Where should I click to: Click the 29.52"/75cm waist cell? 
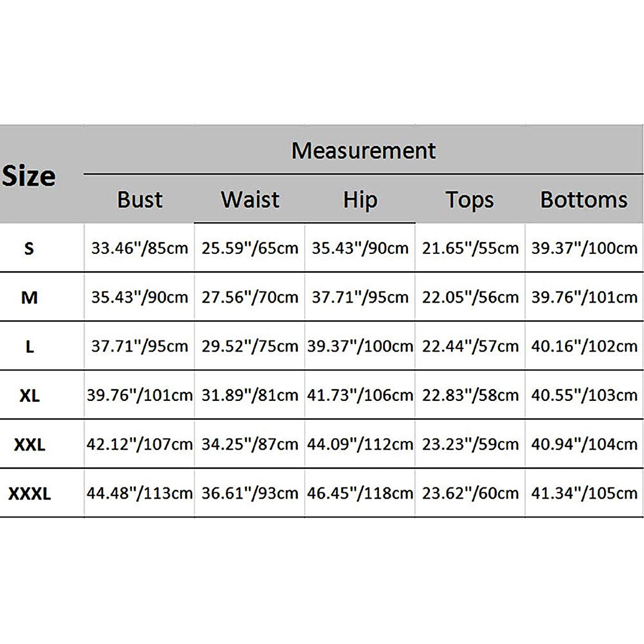[x=250, y=347]
